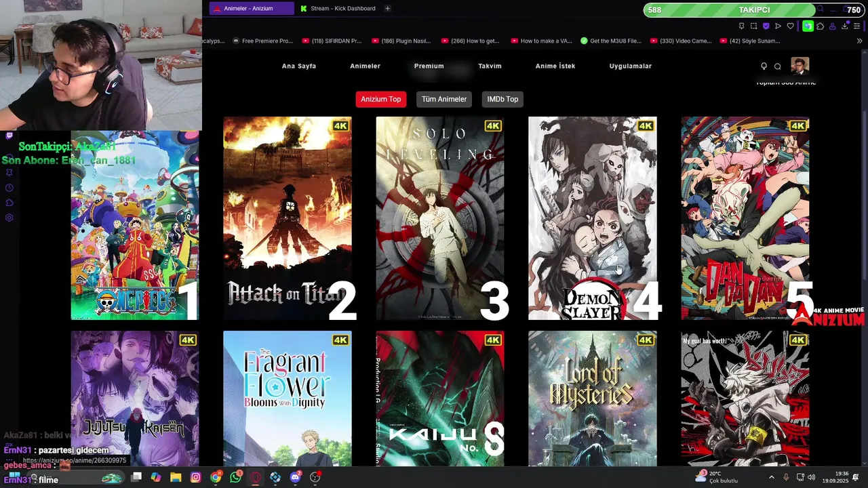Open the Video Came... bookmark

(681, 41)
